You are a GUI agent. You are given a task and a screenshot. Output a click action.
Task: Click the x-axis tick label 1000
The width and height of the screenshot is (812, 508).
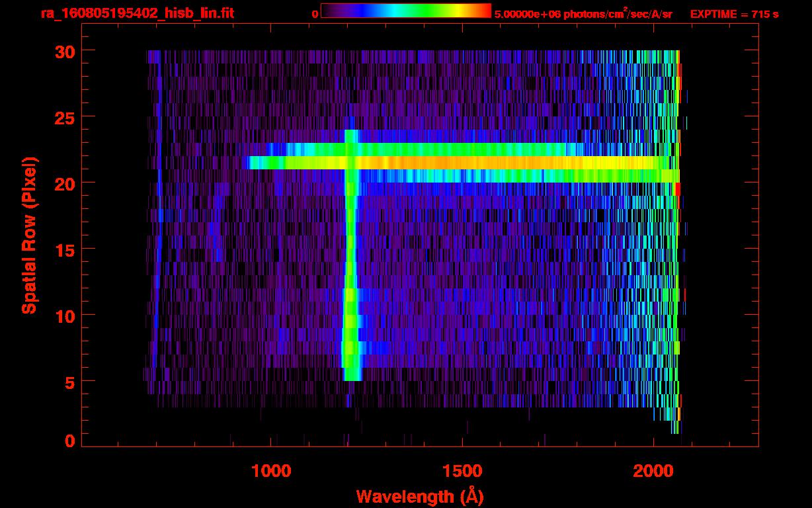click(271, 470)
